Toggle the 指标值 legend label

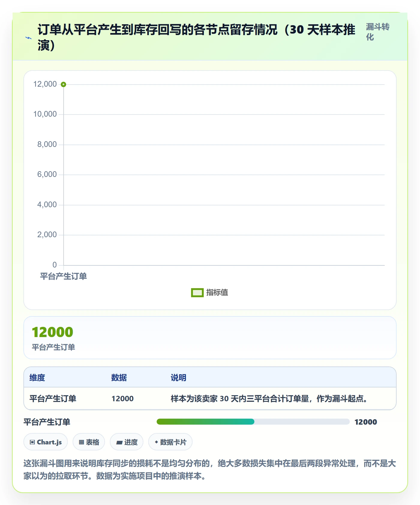click(x=217, y=292)
